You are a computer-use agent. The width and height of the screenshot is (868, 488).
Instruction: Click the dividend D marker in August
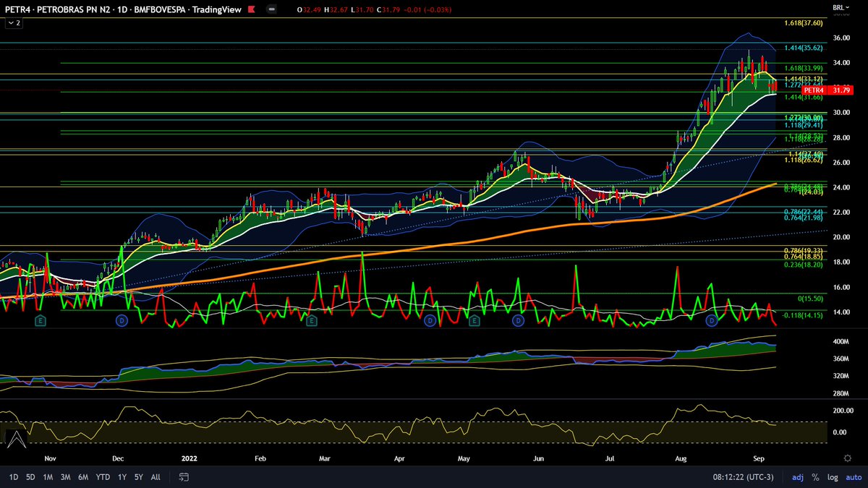click(x=712, y=320)
